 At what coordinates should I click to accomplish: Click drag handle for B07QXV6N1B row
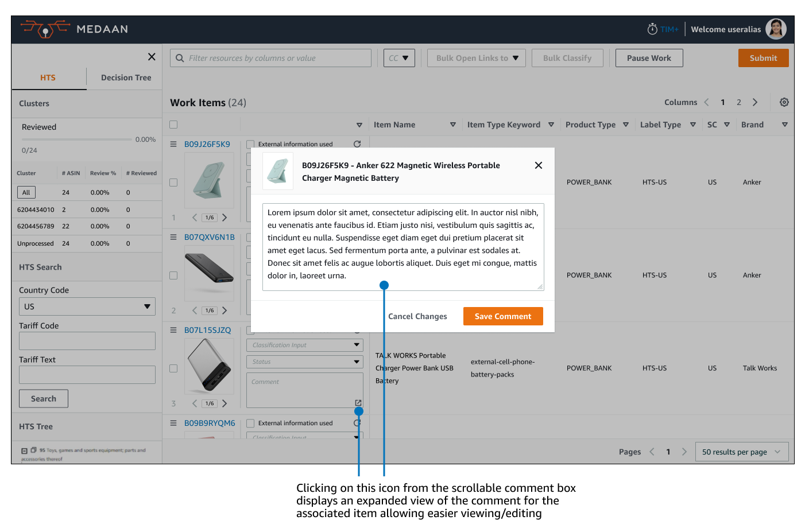pyautogui.click(x=173, y=237)
